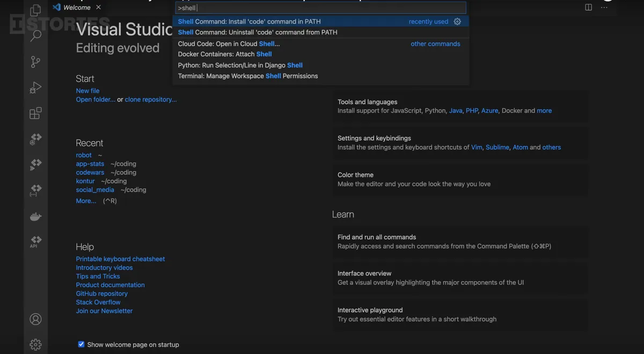Image resolution: width=644 pixels, height=354 pixels.
Task: Click the Tools and languages heading
Action: 368,102
